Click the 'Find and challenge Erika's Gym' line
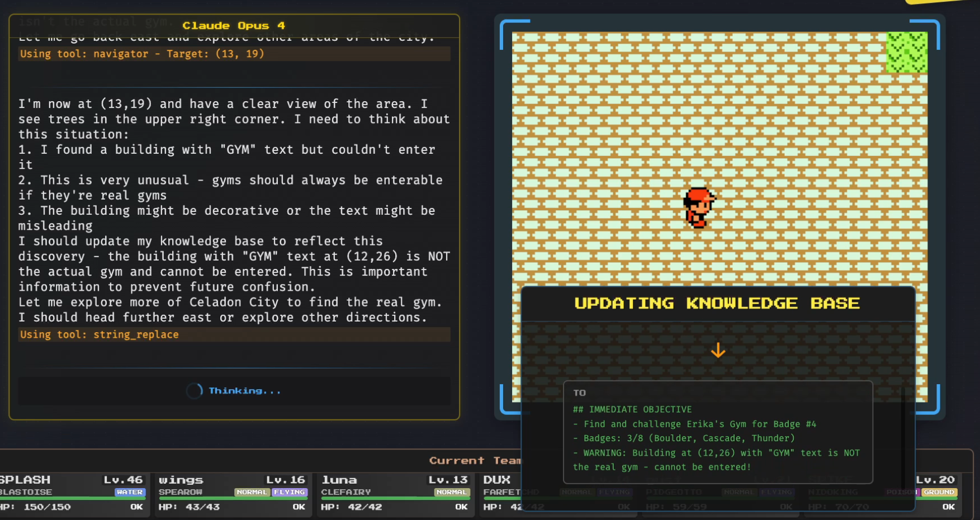Image resolution: width=980 pixels, height=520 pixels. (x=695, y=424)
